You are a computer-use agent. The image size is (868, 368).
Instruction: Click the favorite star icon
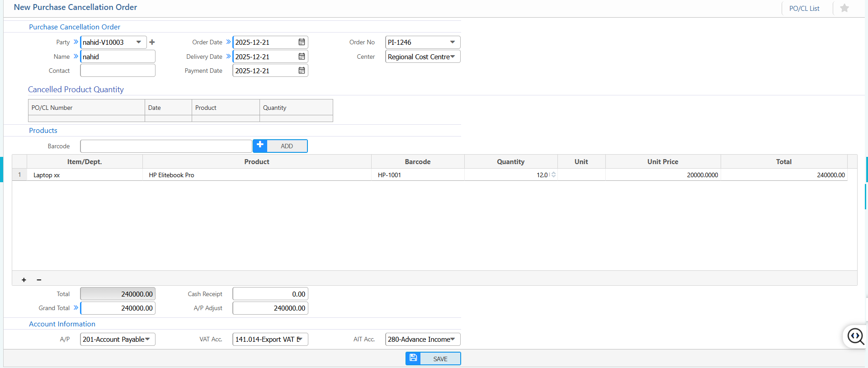click(844, 8)
